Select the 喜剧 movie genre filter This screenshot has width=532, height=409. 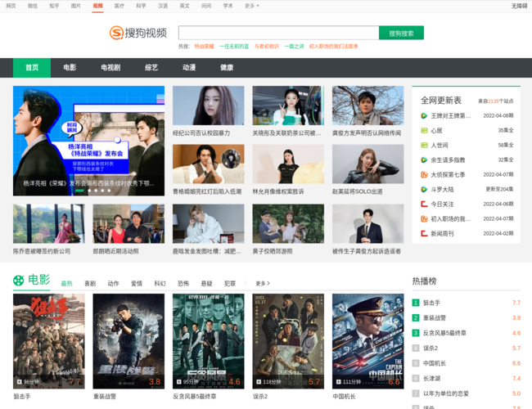click(90, 284)
